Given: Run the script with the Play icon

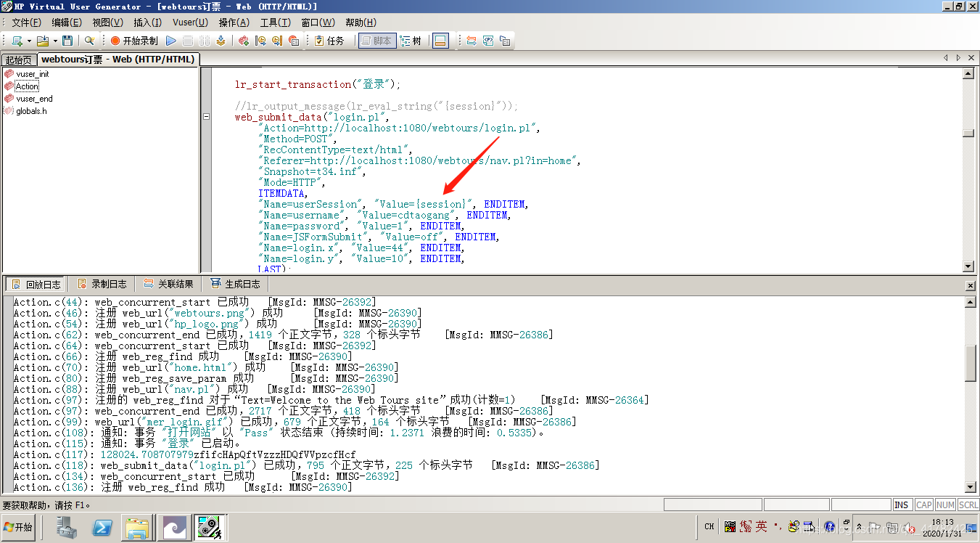Looking at the screenshot, I should 171,41.
